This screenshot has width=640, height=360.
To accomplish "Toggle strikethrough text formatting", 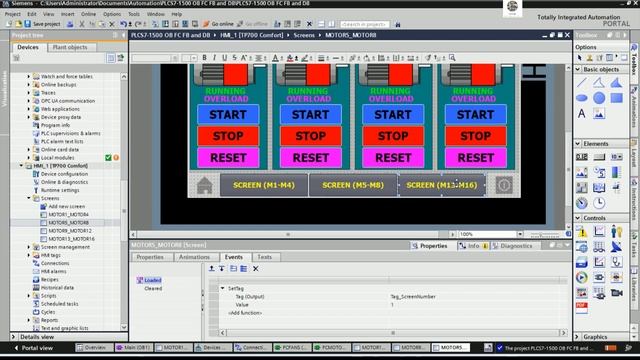I will point(234,58).
